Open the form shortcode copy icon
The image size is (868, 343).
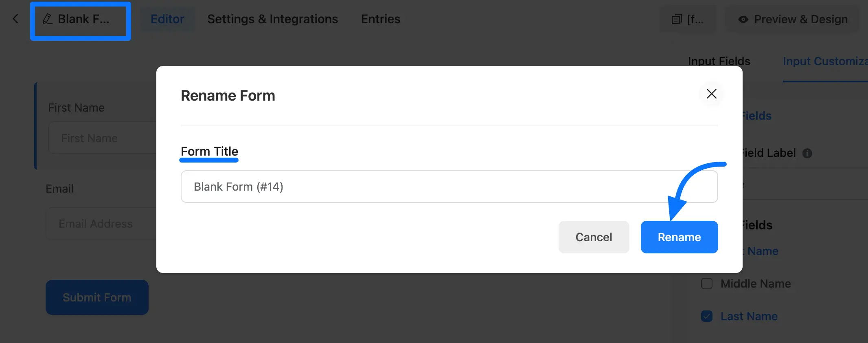677,19
